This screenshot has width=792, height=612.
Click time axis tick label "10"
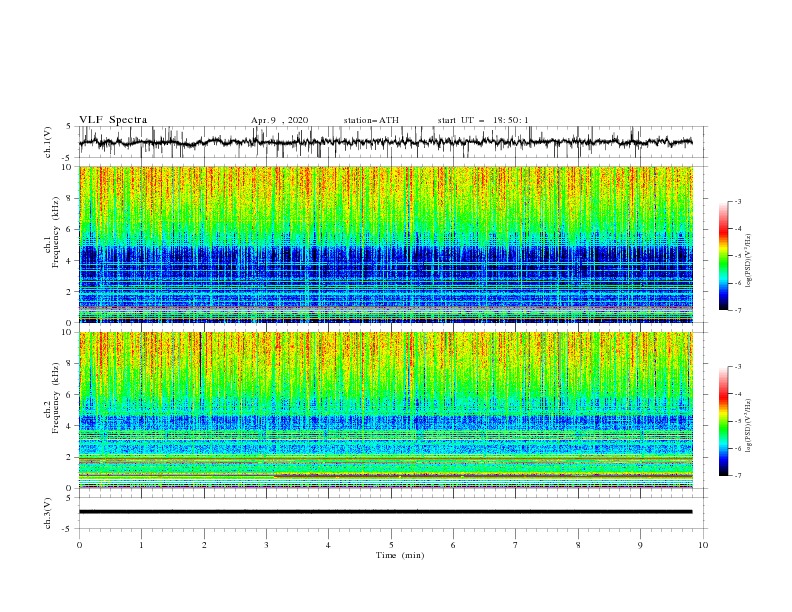703,545
